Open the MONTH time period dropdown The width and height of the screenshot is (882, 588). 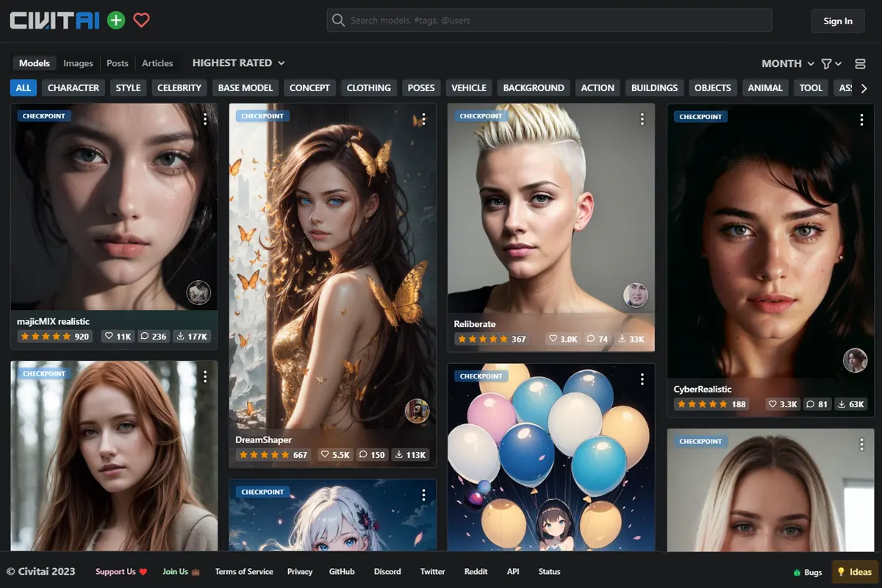[x=786, y=63]
